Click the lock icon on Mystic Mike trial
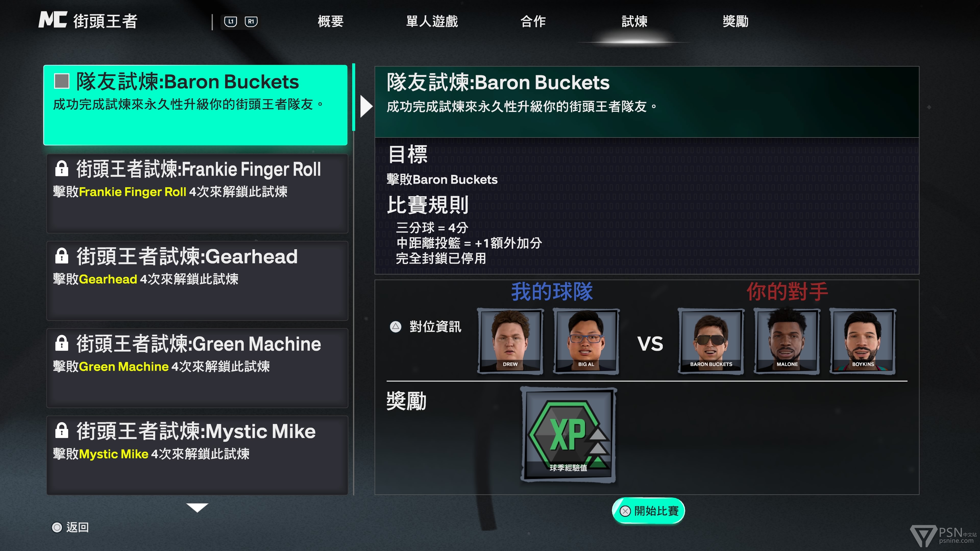Screen dimensions: 980x551 point(62,430)
